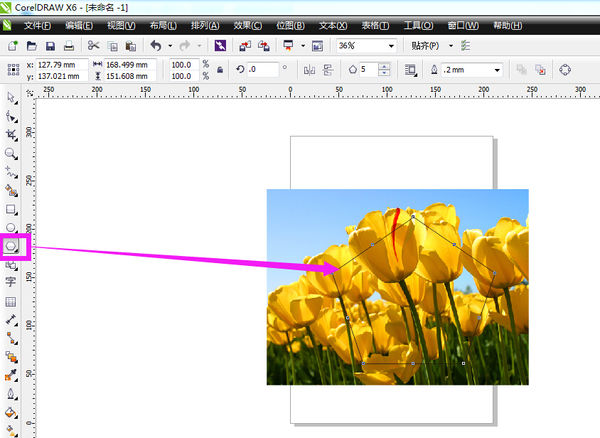Select the Rectangle tool

[11, 209]
